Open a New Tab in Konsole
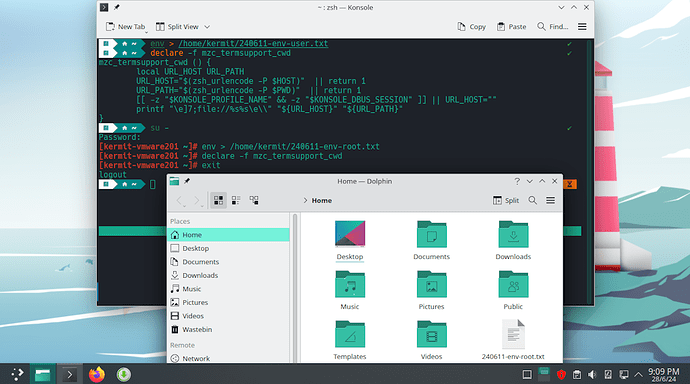The height and width of the screenshot is (384, 690). coord(125,27)
